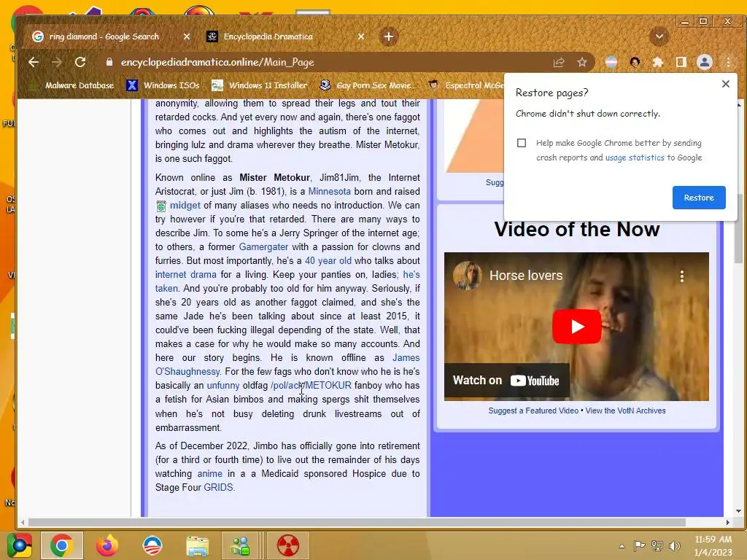The height and width of the screenshot is (560, 747).
Task: Click the Restore button
Action: [699, 198]
